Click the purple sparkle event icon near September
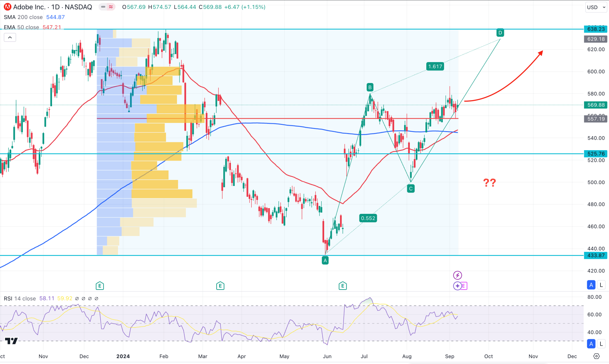Viewport: 609px width, 364px height. tap(457, 286)
